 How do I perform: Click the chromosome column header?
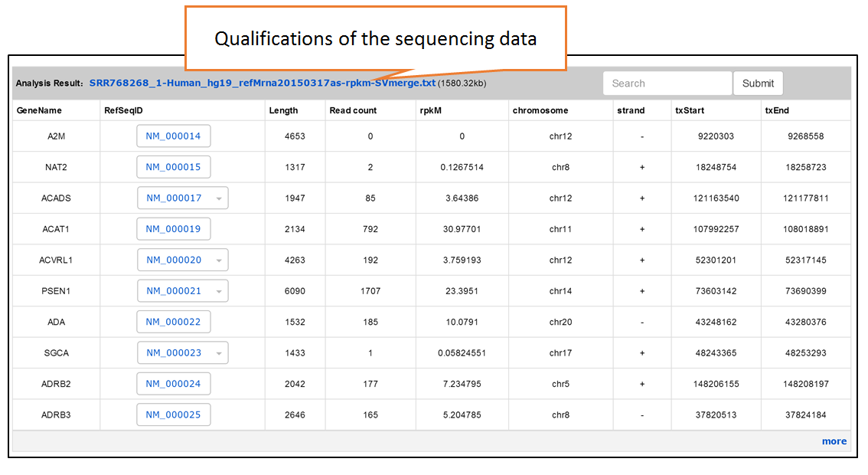pos(540,110)
